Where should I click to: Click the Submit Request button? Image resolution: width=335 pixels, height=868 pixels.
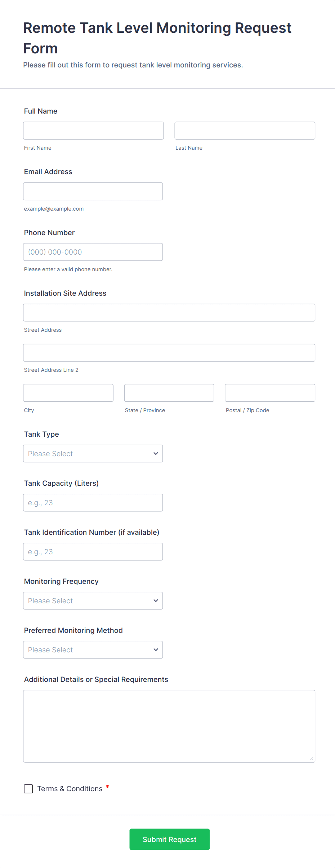[169, 839]
